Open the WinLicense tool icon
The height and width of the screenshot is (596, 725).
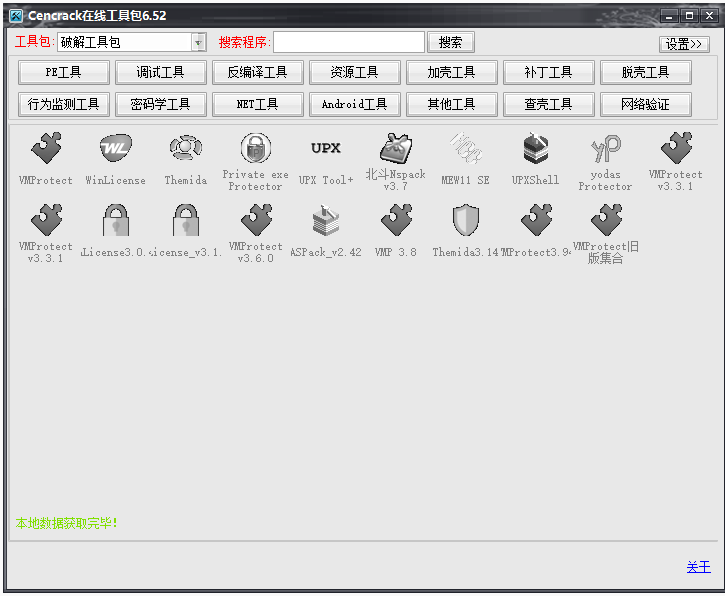click(115, 150)
